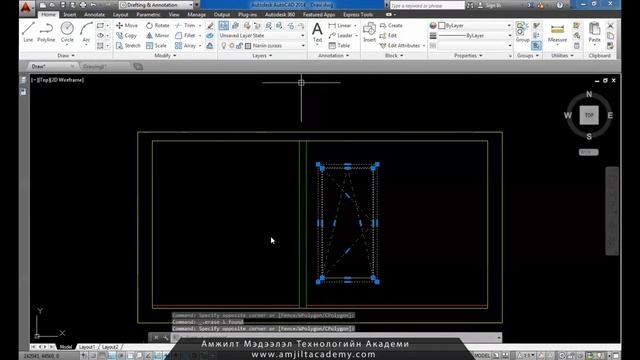The image size is (640, 360).
Task: Click the Table tool
Action: pyautogui.click(x=340, y=46)
